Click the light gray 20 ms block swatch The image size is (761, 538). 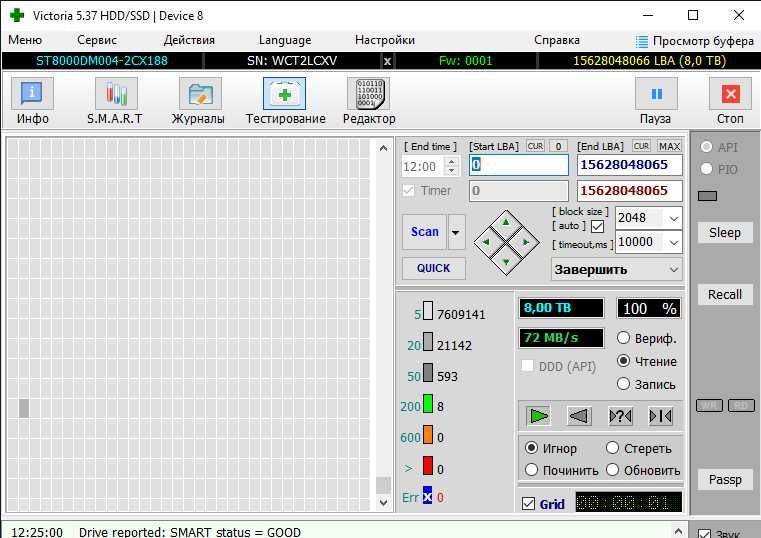point(428,341)
